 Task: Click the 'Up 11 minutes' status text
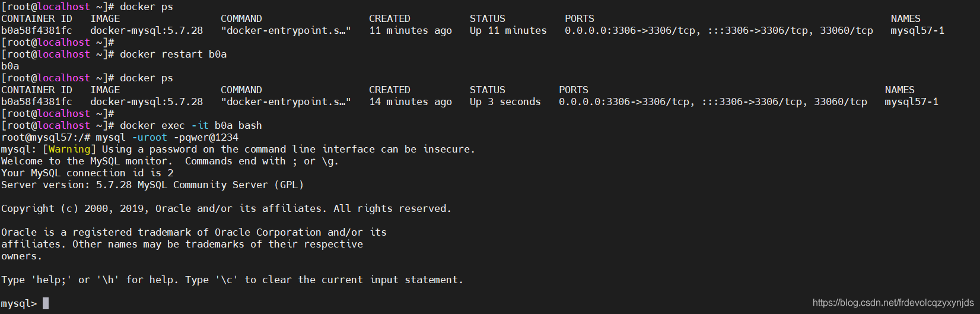[x=508, y=30]
